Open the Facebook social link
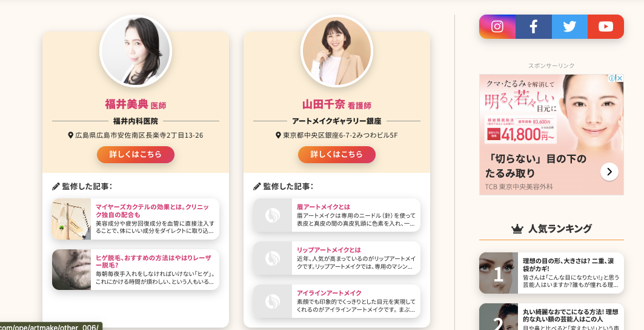The image size is (644, 330). pos(534,27)
